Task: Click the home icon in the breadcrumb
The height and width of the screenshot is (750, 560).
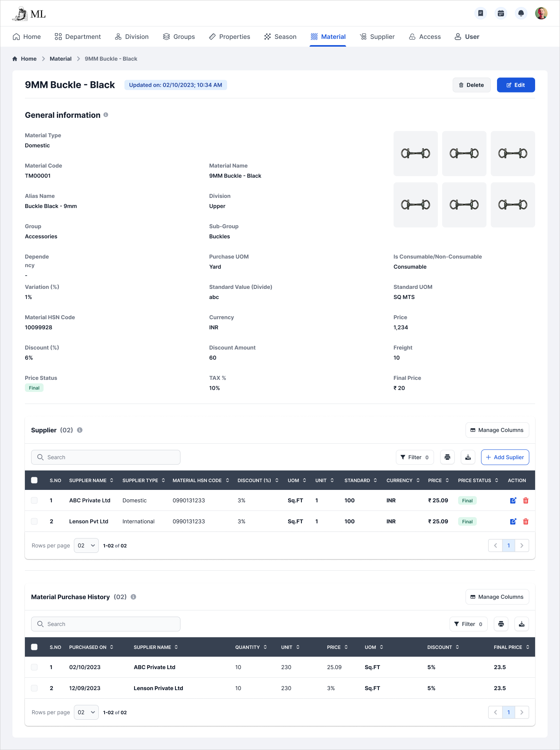Action: (x=15, y=59)
